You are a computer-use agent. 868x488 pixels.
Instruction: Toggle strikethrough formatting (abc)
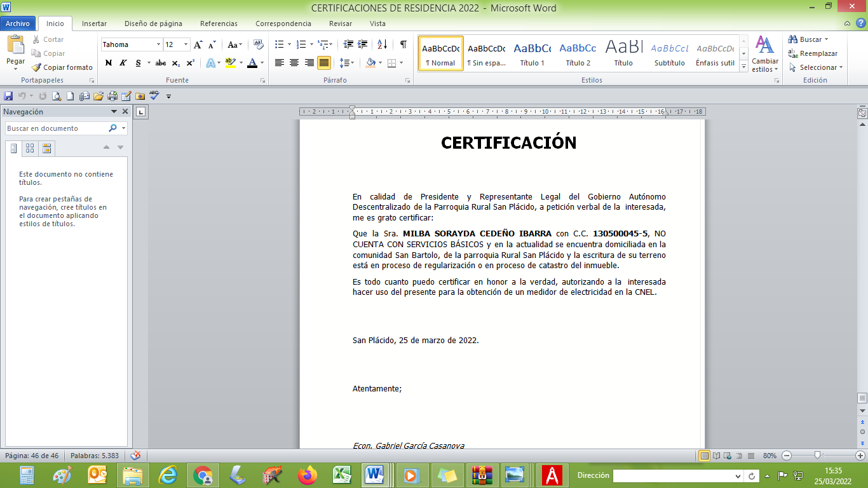tap(160, 63)
